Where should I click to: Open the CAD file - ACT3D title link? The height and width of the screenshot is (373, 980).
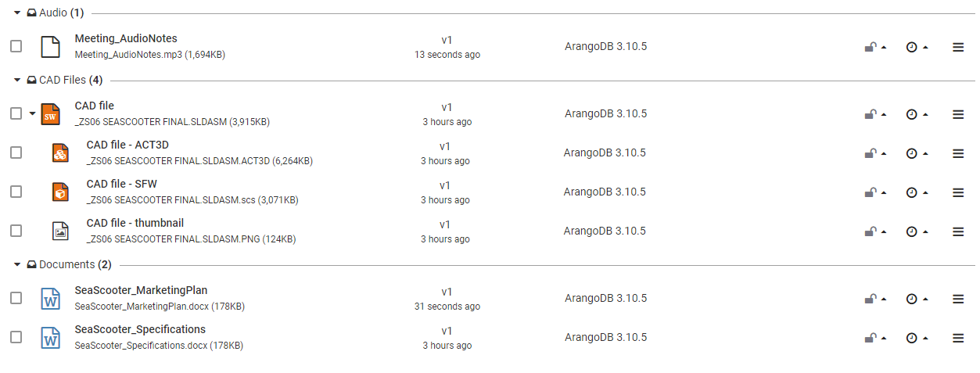tap(127, 145)
